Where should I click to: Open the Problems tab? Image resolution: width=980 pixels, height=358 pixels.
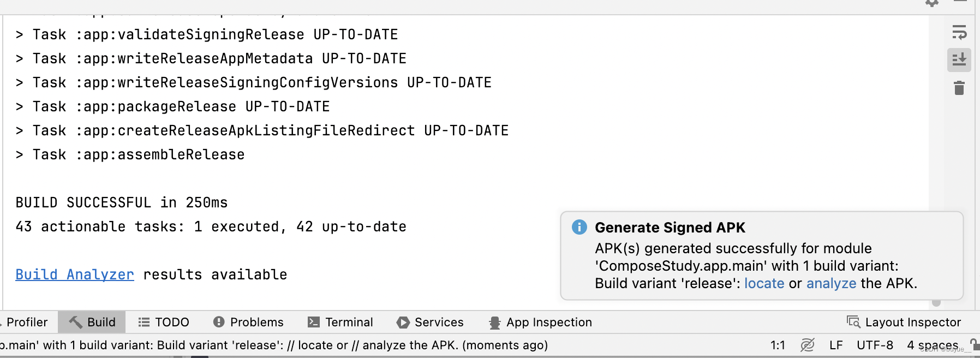click(248, 322)
